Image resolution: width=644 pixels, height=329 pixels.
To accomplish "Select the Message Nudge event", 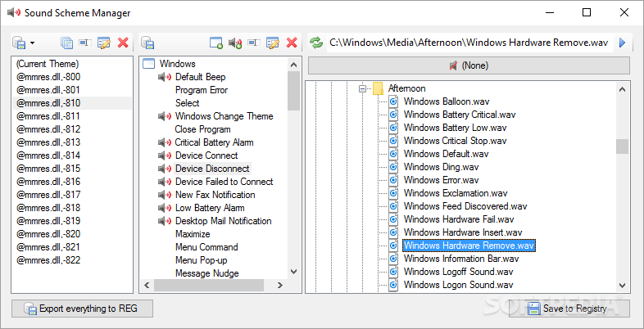I will (x=207, y=273).
